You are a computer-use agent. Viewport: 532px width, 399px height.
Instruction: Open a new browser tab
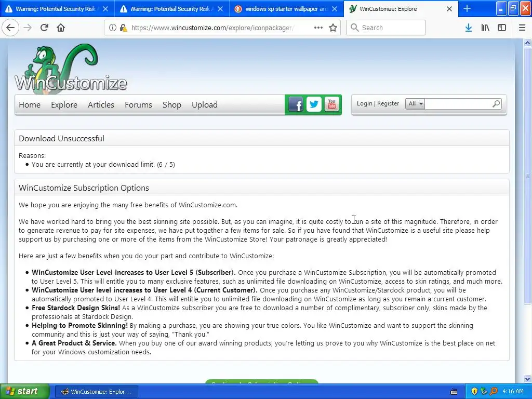pos(467,8)
